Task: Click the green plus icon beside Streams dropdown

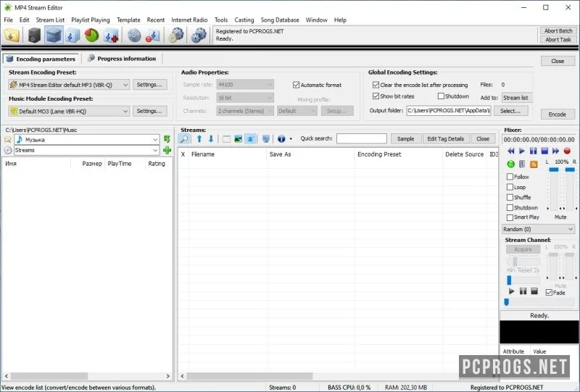Action: tap(167, 150)
